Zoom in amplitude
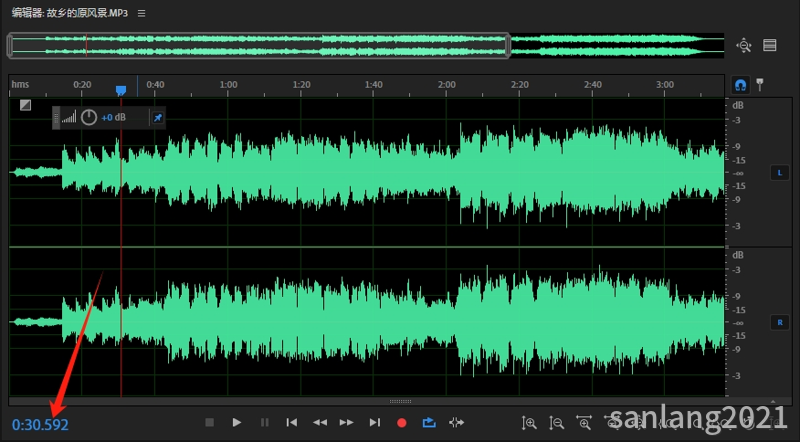This screenshot has width=800, height=442. (529, 423)
